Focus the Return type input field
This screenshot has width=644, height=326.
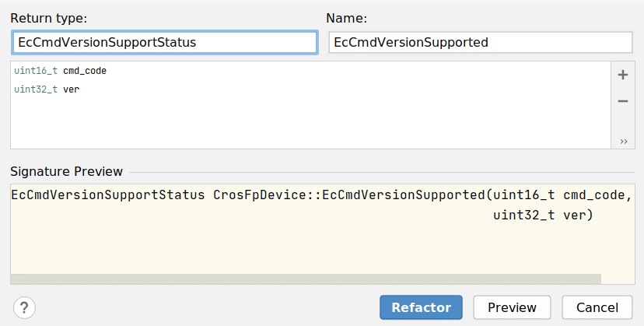click(164, 43)
